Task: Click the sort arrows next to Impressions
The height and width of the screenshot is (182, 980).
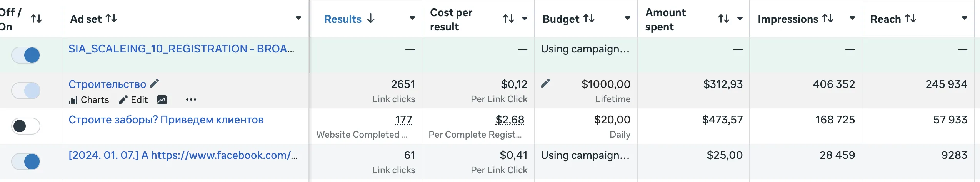Action: (828, 19)
